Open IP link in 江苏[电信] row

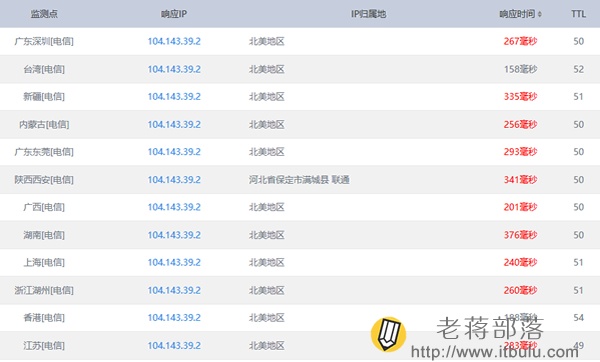pos(174,346)
